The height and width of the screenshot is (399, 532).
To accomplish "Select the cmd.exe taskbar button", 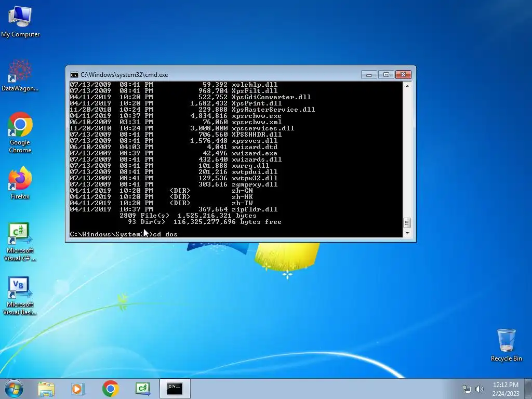I will [x=175, y=389].
